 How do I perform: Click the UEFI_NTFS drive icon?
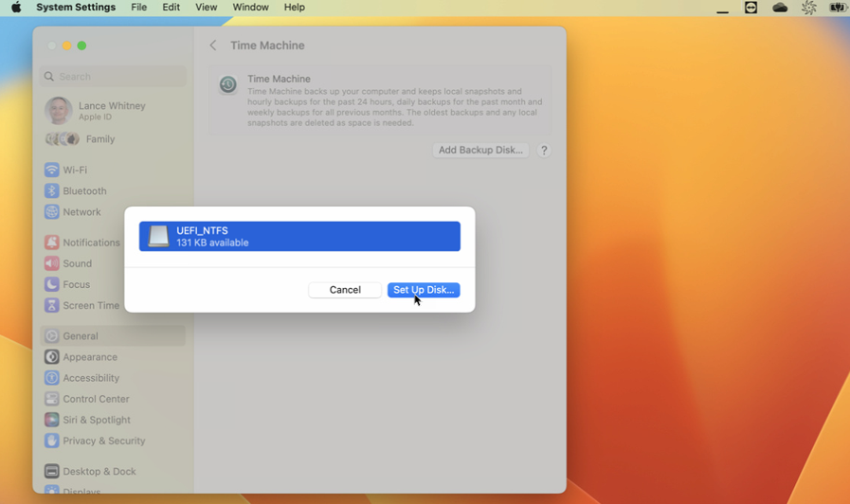tap(158, 236)
